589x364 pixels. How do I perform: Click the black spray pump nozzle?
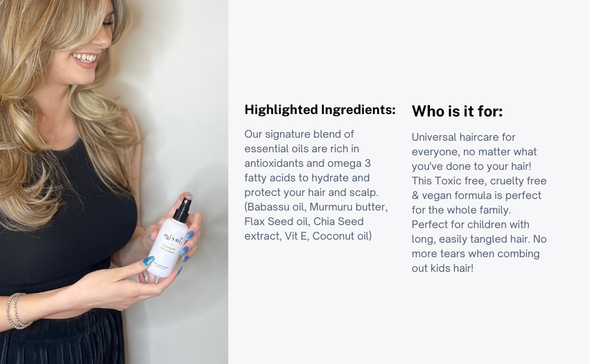pos(182,210)
